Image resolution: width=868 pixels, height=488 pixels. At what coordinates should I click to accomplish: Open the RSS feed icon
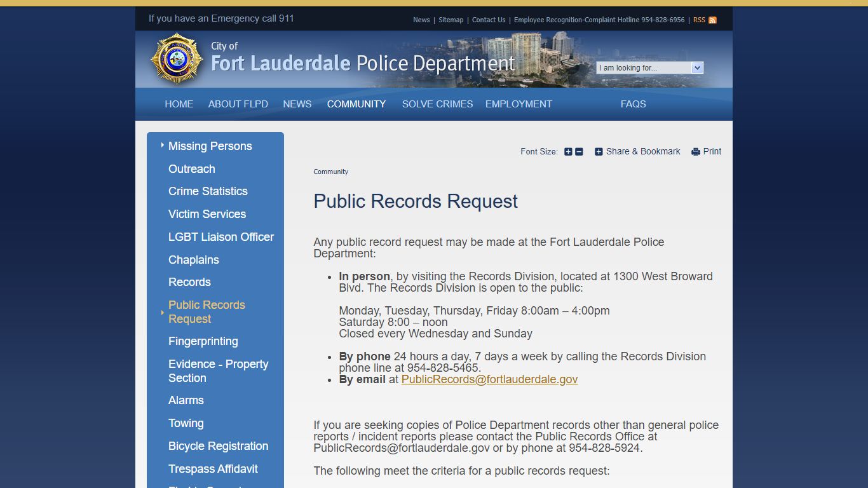click(x=712, y=20)
